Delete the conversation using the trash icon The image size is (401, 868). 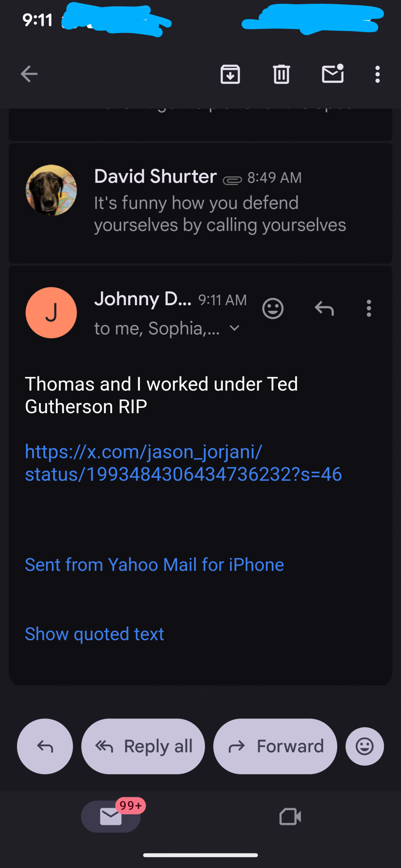281,74
